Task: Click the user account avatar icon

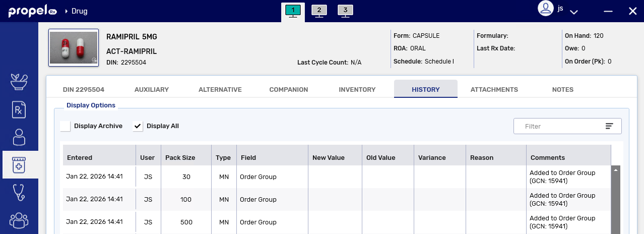Action: tap(545, 9)
